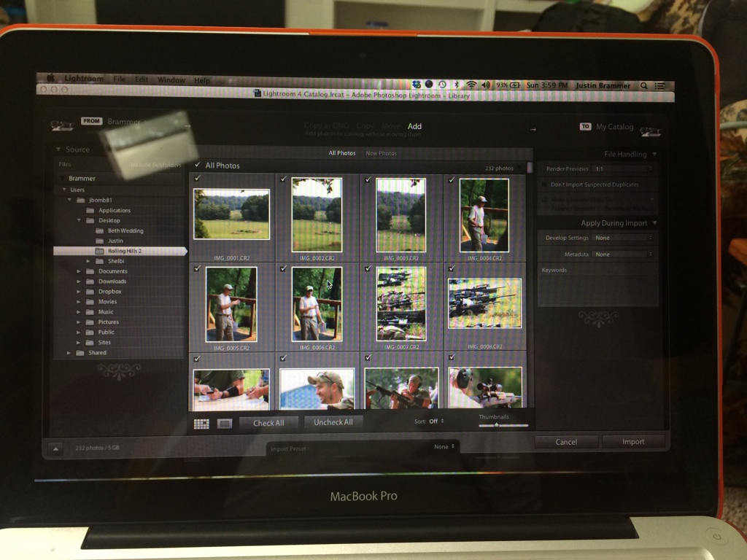This screenshot has height=560, width=747.
Task: Uncheck the IMG_0005.CR2 checkbox
Action: 197,268
